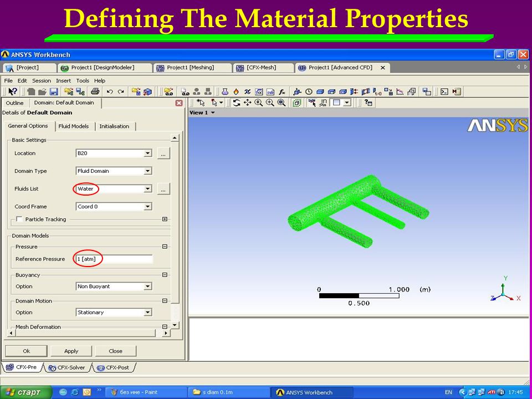The image size is (532, 399).
Task: Open the Help menu
Action: [x=100, y=81]
